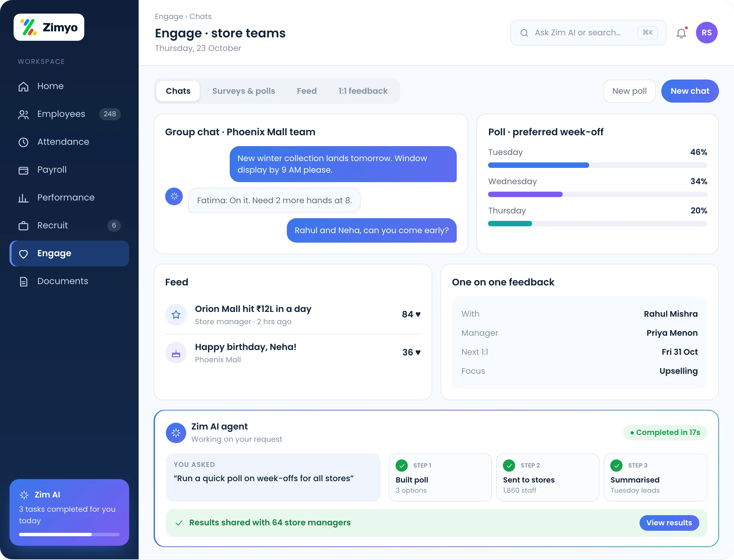The width and height of the screenshot is (734, 560).
Task: Click "Fri 31 Oct" next 1:1 date
Action: (680, 352)
